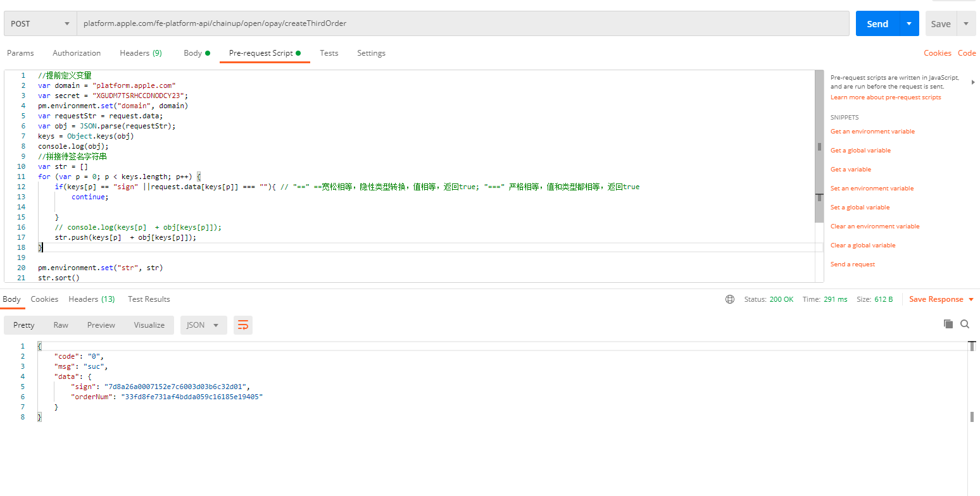Image resolution: width=980 pixels, height=496 pixels.
Task: Select the Preview response view
Action: coord(101,325)
